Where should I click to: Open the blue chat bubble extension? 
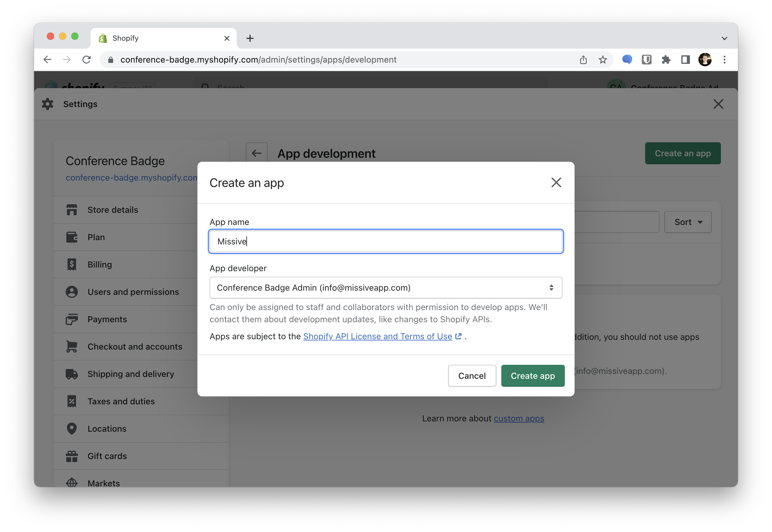pos(627,60)
